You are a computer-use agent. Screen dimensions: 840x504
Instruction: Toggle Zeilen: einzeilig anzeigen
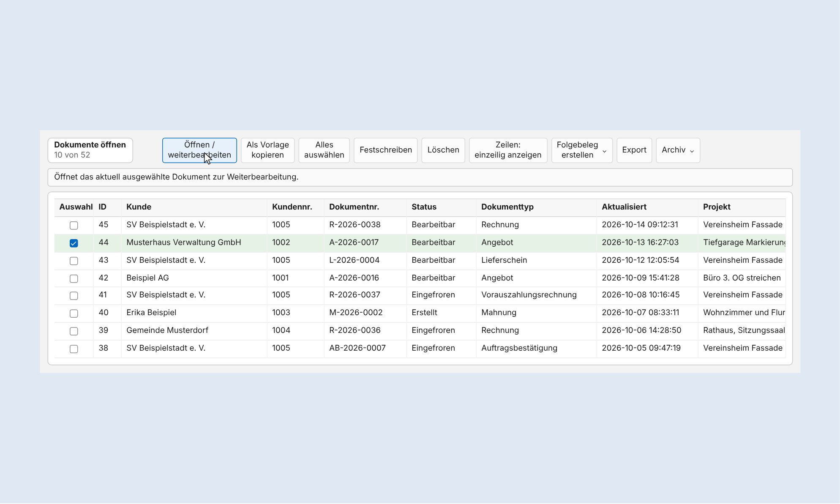pos(508,150)
